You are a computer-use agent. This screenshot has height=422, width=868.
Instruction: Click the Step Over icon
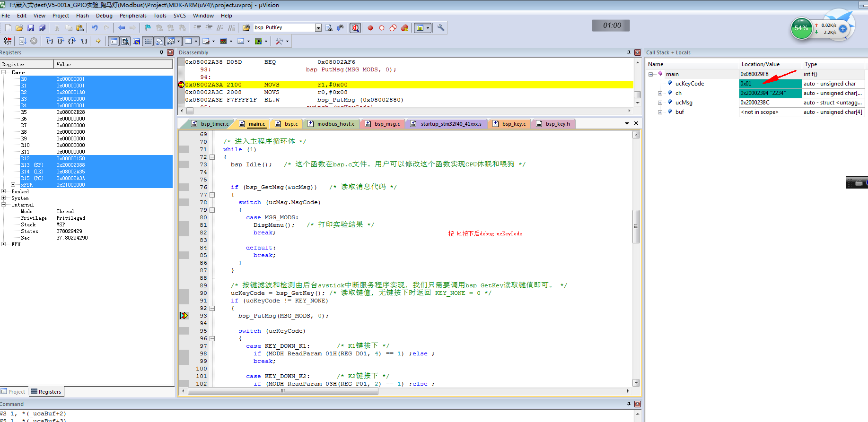point(61,41)
